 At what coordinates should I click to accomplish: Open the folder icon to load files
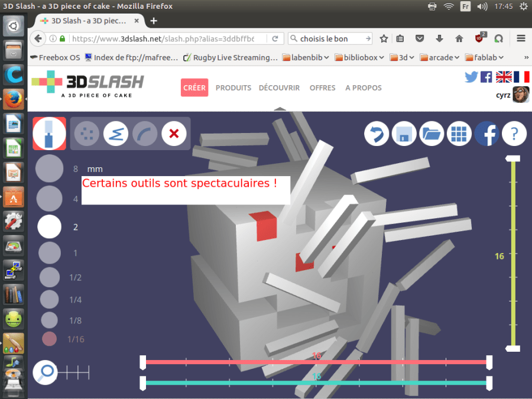pyautogui.click(x=432, y=134)
